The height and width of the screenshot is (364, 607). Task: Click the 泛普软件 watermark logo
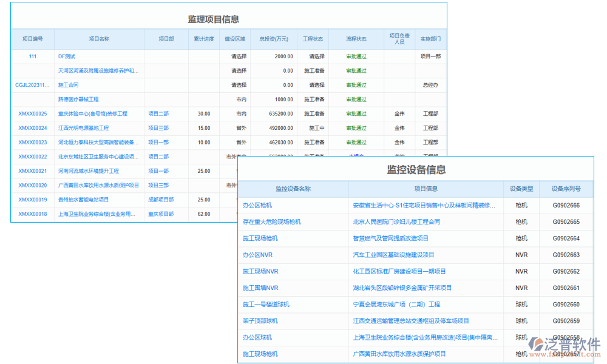click(565, 345)
